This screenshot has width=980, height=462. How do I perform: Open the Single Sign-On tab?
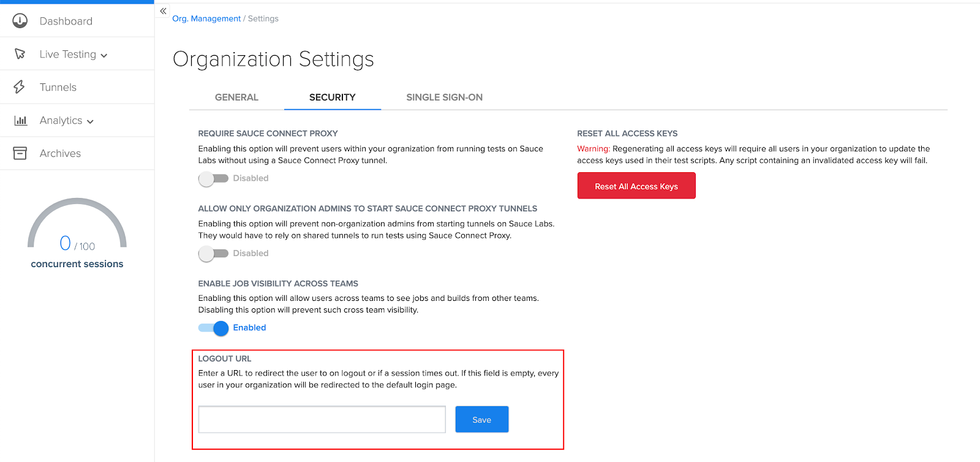(x=445, y=97)
